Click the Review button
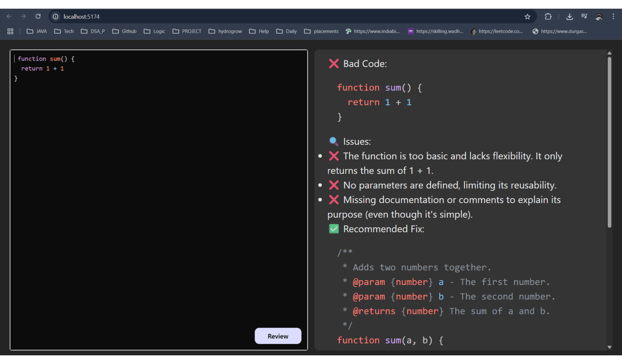The image size is (622, 364). tap(278, 336)
